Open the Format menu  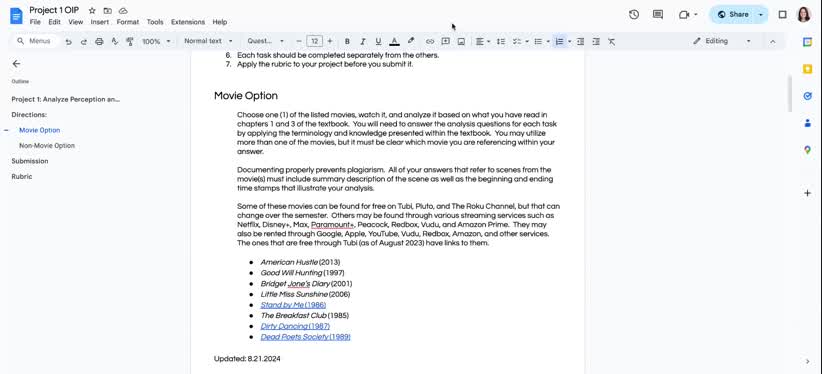pyautogui.click(x=128, y=22)
